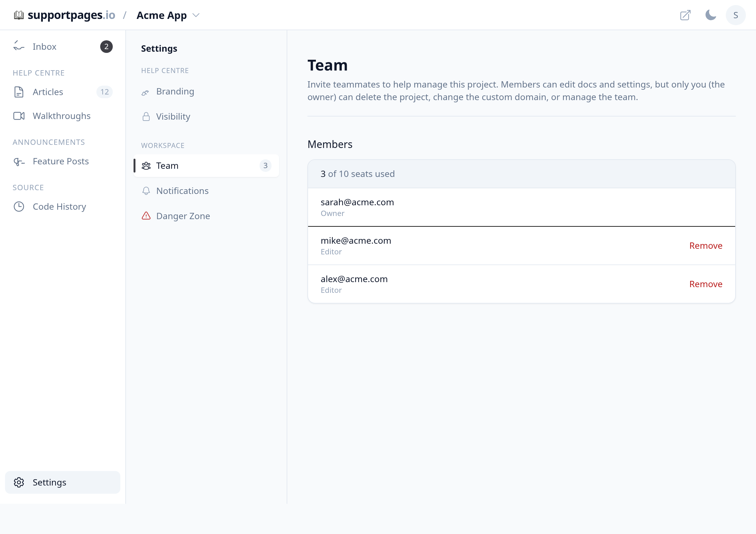
Task: Click the Team people icon
Action: pyautogui.click(x=146, y=166)
